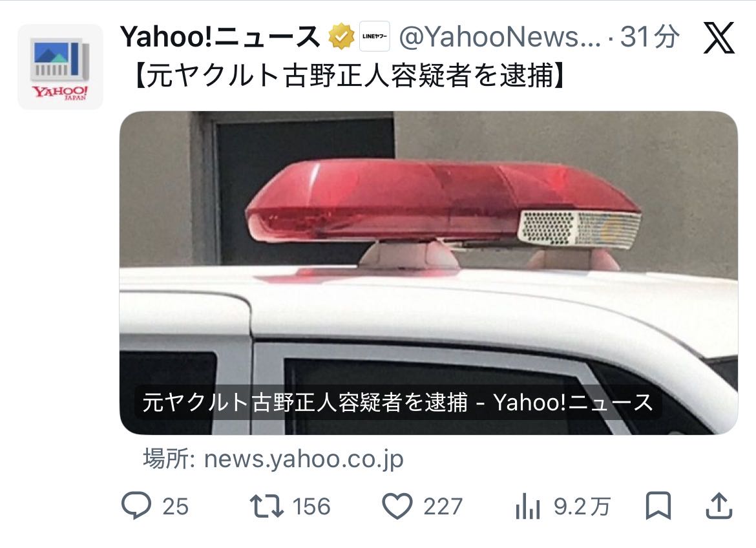This screenshot has height=548, width=756.
Task: View analytics via the bar chart icon
Action: click(x=527, y=507)
